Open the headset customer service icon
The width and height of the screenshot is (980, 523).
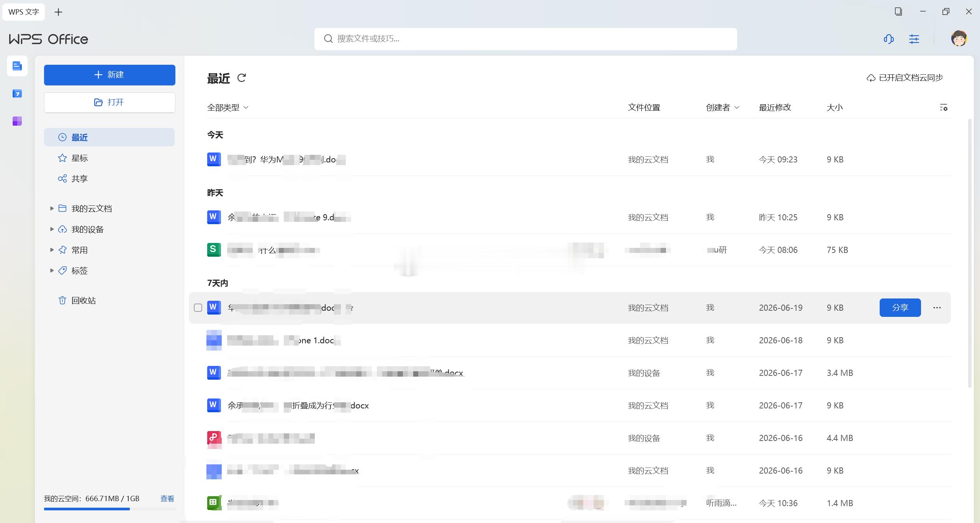point(888,39)
